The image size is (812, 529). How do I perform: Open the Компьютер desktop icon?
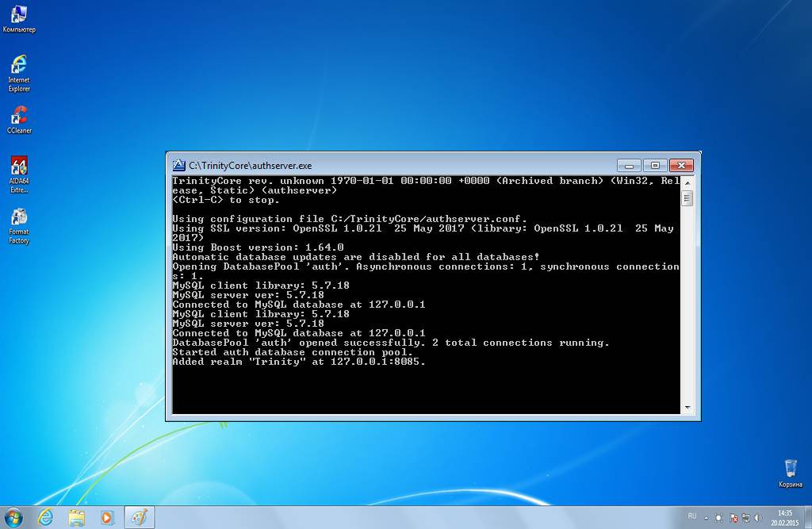[x=19, y=16]
